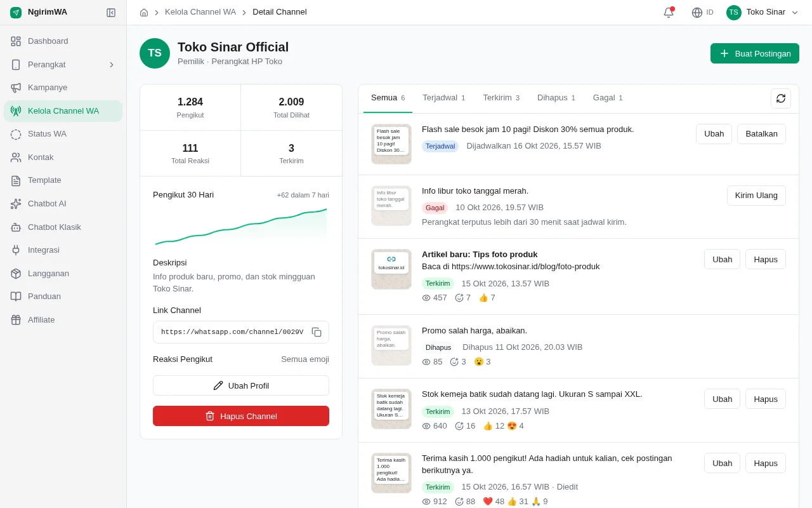Collapse the sidebar with the panel icon
The image size is (812, 508).
point(111,12)
